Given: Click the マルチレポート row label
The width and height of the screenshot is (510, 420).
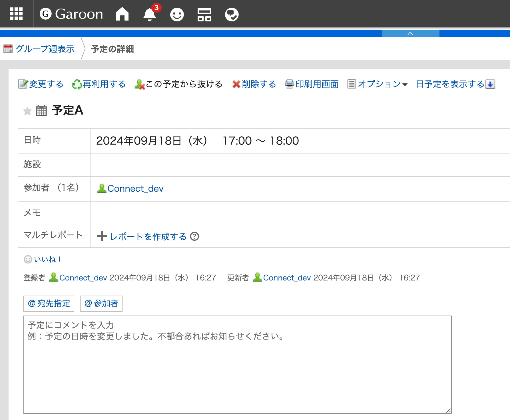Looking at the screenshot, I should coord(53,235).
